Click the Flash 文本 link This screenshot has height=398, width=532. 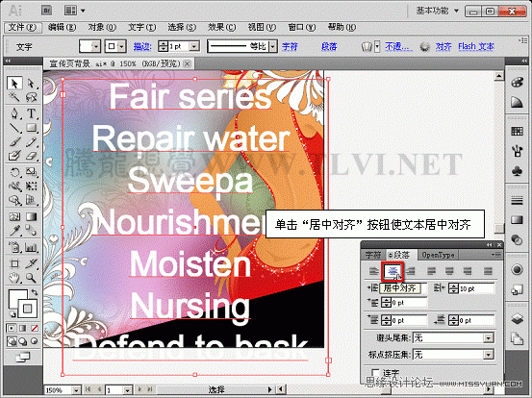[x=476, y=46]
